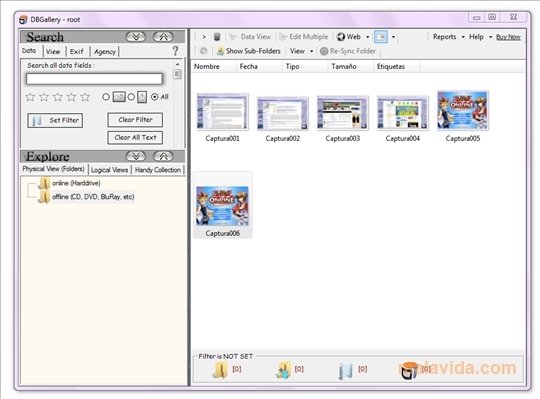Set the first rating star
This screenshot has height=399, width=540.
point(30,97)
